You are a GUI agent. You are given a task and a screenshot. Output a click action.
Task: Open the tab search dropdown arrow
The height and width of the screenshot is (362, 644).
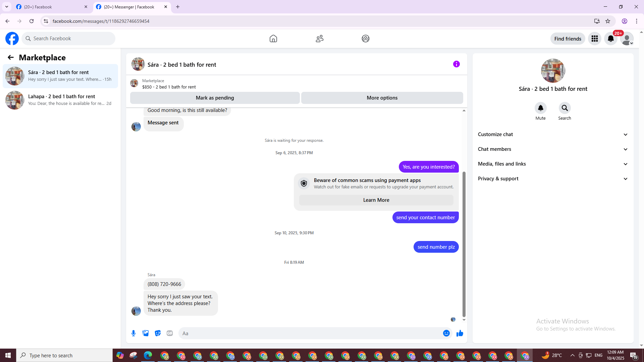(7, 7)
